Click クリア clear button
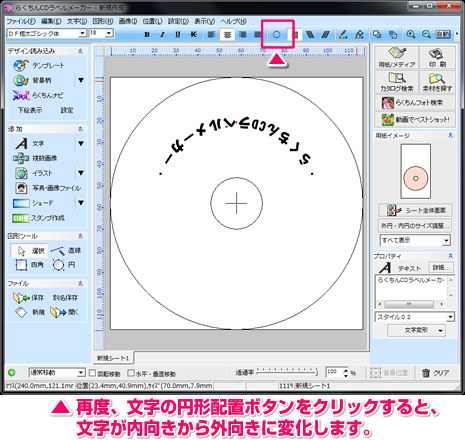The image size is (465, 440). coord(435,373)
